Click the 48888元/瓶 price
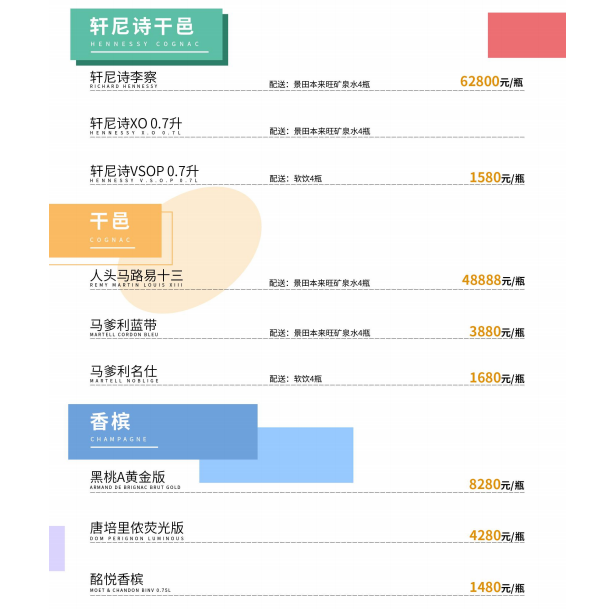The height and width of the screenshot is (609, 601). point(493,280)
